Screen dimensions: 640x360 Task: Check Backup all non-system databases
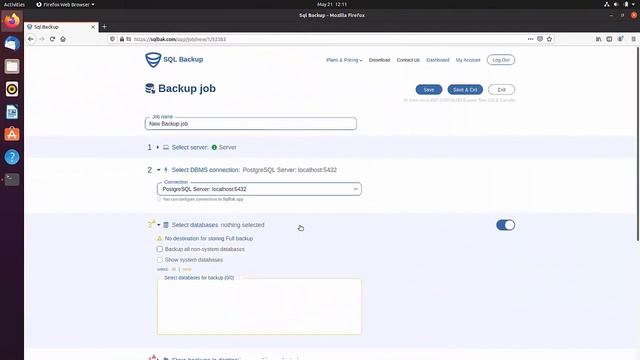click(x=160, y=249)
